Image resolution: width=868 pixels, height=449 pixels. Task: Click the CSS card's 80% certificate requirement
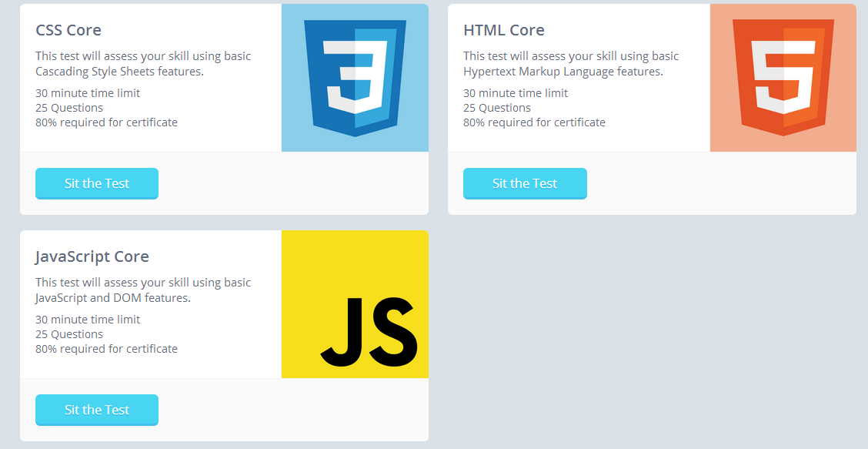point(106,122)
